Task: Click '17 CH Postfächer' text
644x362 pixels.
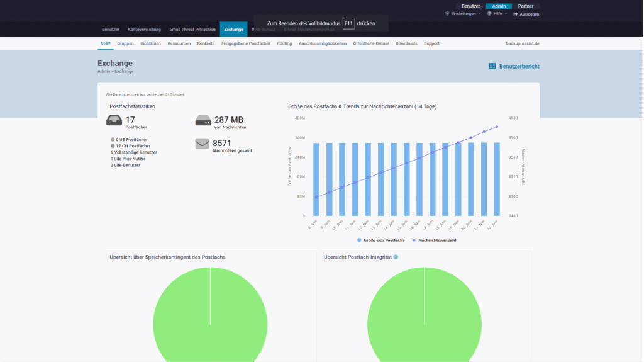Action: [x=133, y=145]
